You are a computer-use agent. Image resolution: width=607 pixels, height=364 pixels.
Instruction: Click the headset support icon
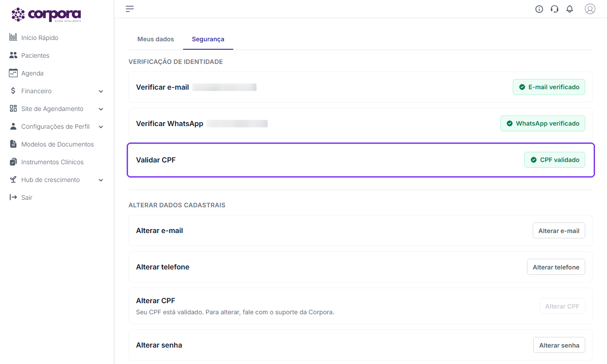[554, 9]
